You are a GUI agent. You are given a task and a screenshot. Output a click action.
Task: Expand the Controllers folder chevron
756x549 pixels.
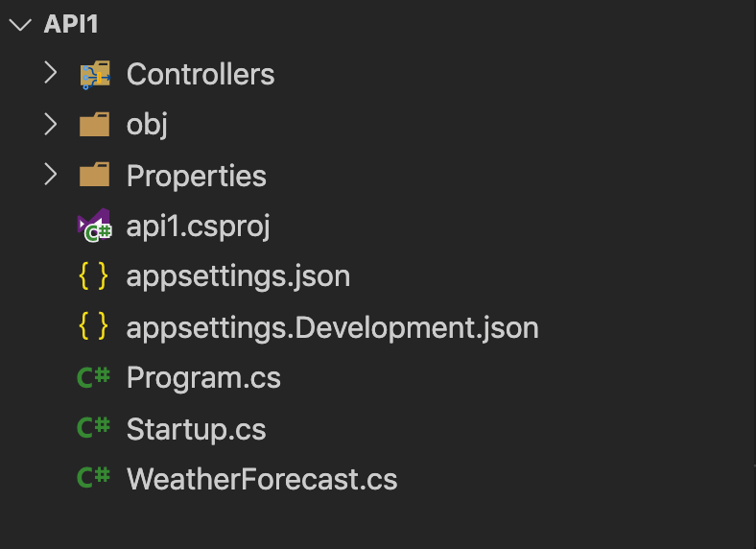[x=51, y=74]
